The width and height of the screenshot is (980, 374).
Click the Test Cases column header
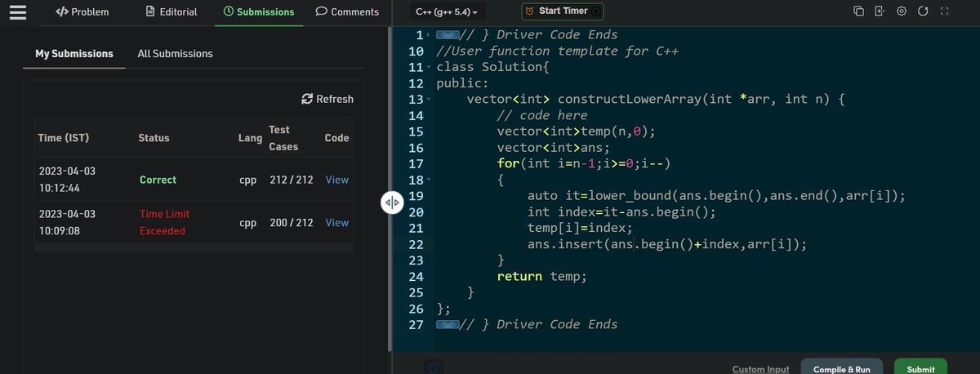click(x=283, y=138)
